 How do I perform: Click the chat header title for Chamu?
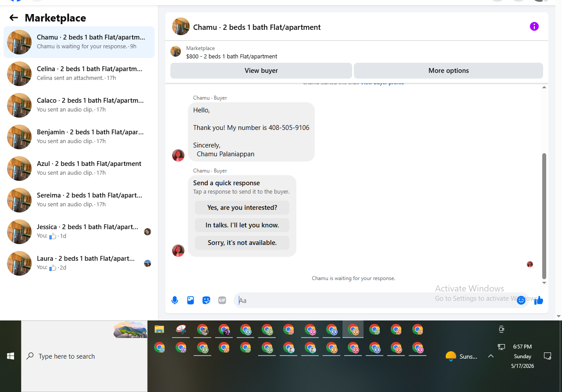pos(257,27)
